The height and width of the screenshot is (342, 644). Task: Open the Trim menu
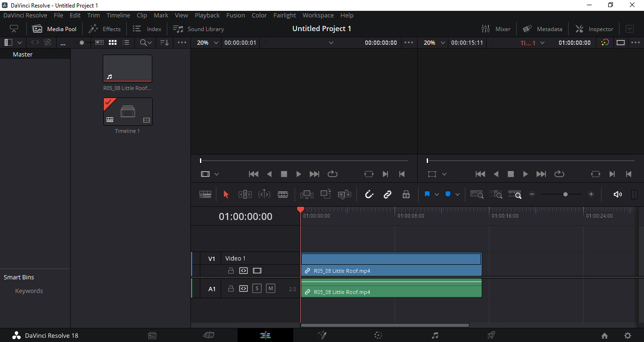[93, 15]
